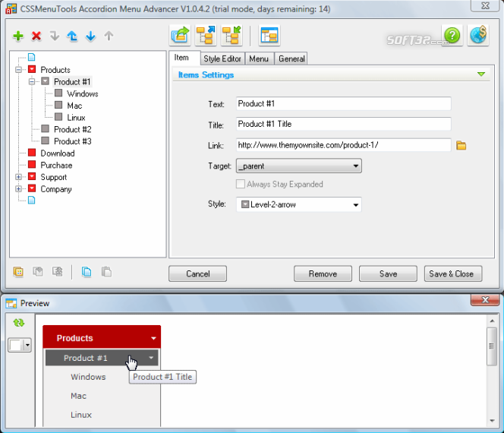
Task: Select Support in the tree
Action: click(54, 177)
